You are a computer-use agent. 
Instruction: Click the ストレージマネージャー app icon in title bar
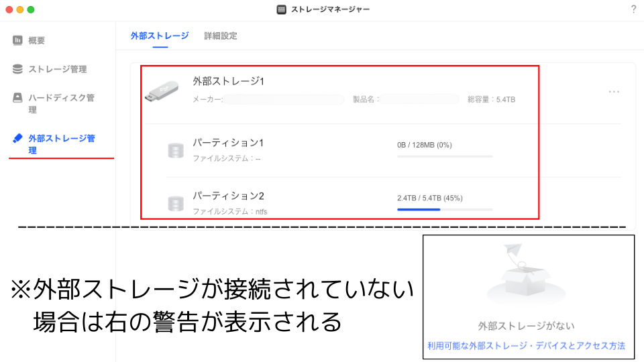[x=282, y=9]
